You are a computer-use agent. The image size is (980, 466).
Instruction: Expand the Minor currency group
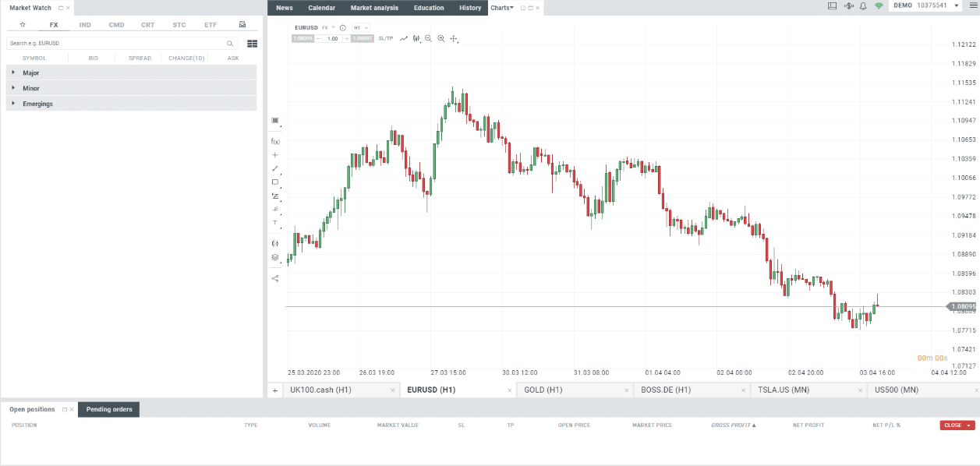click(131, 88)
